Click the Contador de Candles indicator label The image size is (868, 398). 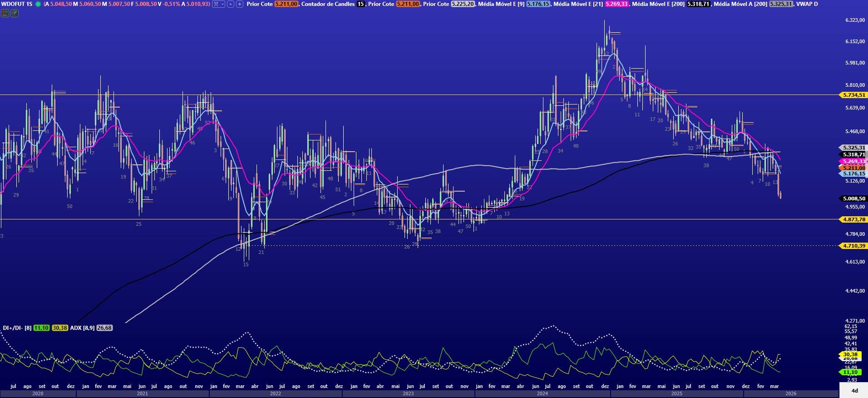click(328, 4)
